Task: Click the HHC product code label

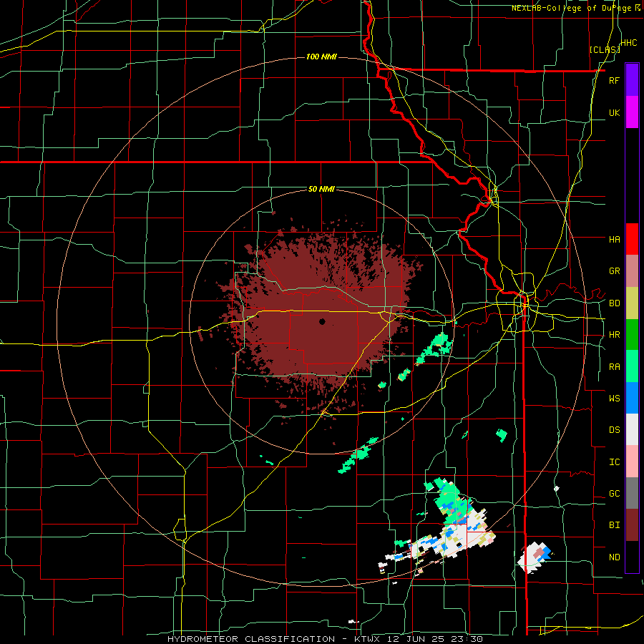Action: pos(628,43)
